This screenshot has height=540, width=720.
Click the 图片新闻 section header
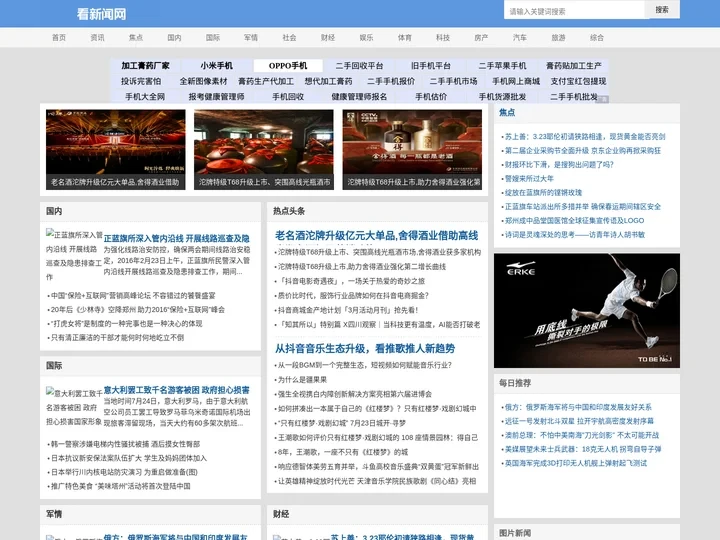click(515, 533)
